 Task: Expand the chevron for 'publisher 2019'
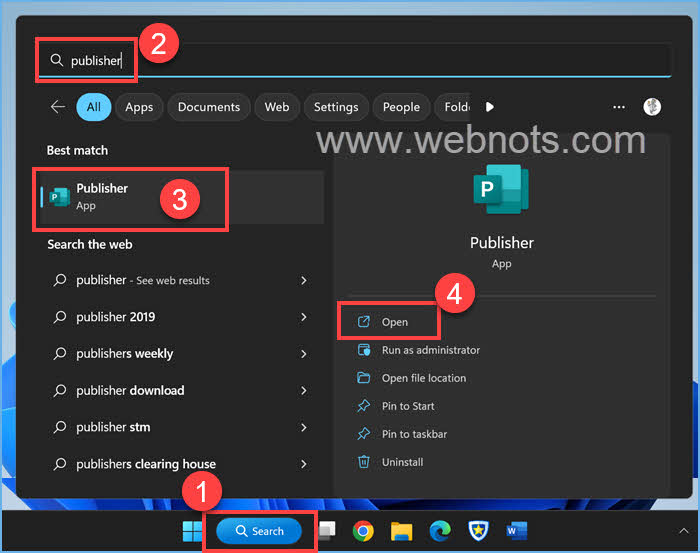click(304, 317)
